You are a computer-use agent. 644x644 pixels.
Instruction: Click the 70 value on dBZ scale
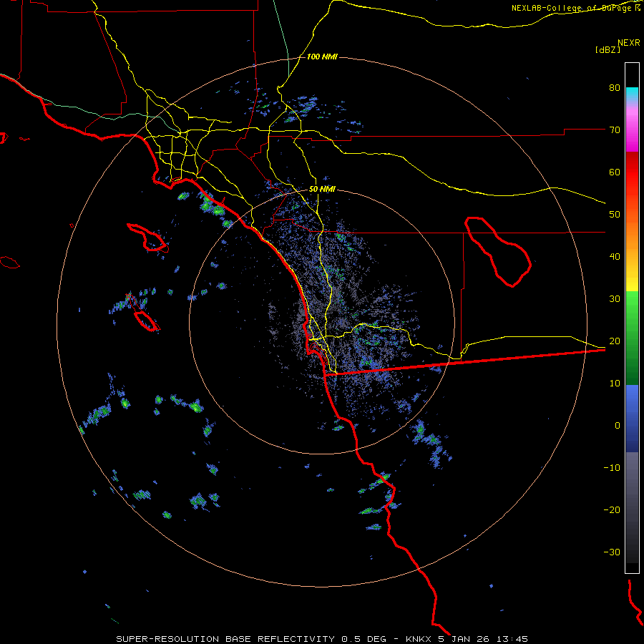coord(615,130)
